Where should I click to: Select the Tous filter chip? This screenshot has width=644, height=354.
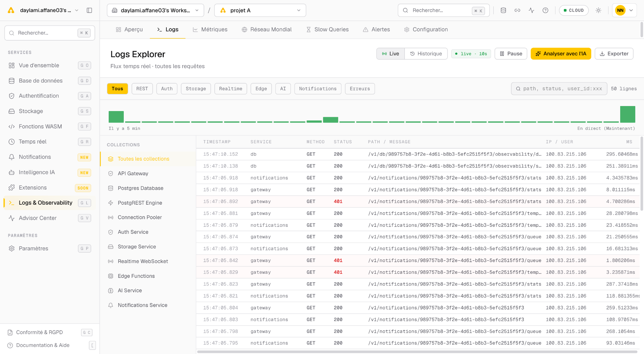pos(117,89)
